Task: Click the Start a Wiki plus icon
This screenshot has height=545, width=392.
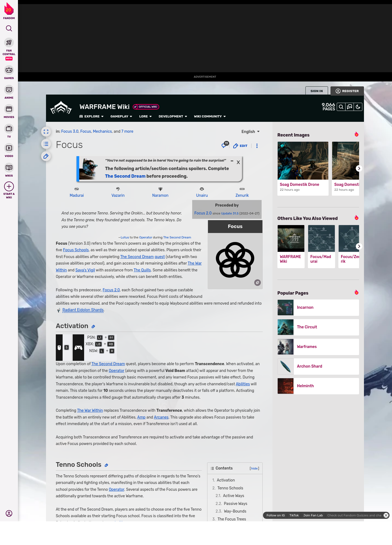Action: click(x=9, y=186)
